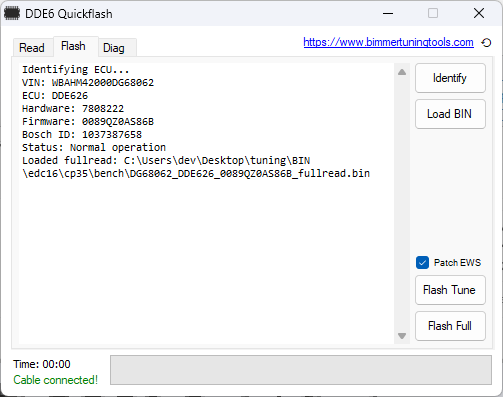Click the log scrollbar down arrow
Image resolution: width=503 pixels, height=397 pixels.
402,336
